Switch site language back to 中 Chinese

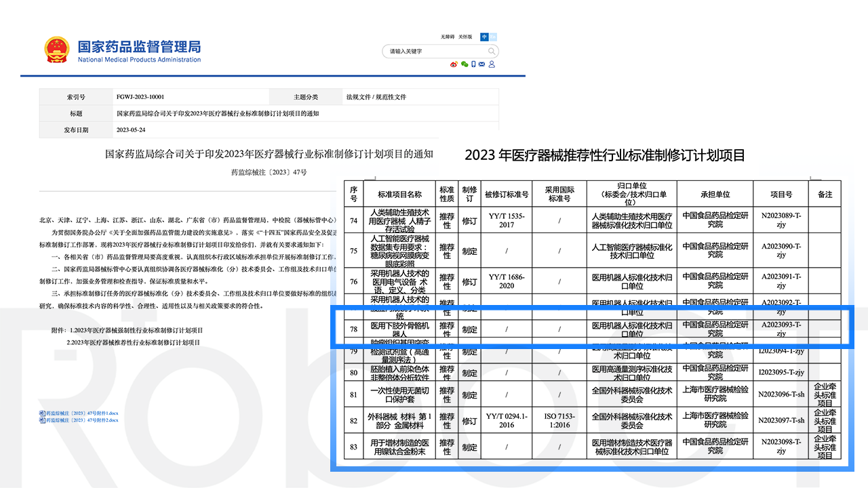(x=484, y=37)
